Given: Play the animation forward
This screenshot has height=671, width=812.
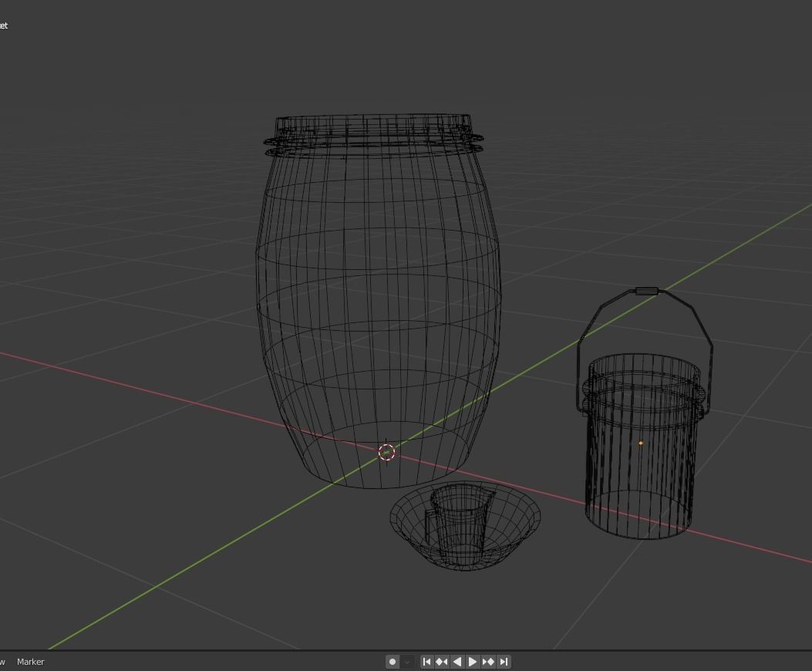Looking at the screenshot, I should pos(472,662).
